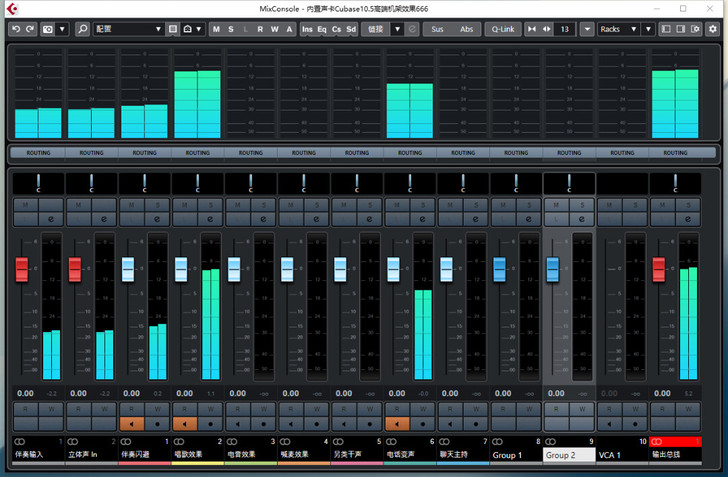Open the 配置 configuration dropdown

click(x=128, y=30)
